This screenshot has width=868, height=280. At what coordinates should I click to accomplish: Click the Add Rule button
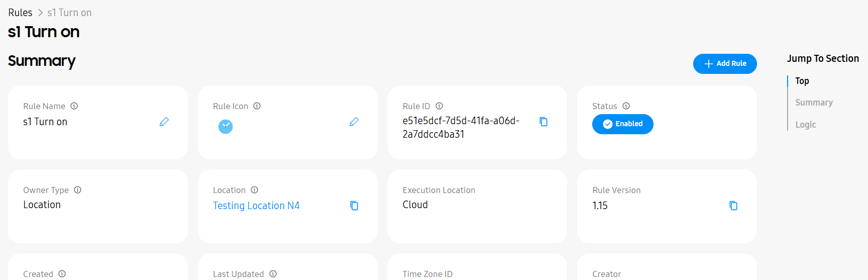[x=724, y=64]
